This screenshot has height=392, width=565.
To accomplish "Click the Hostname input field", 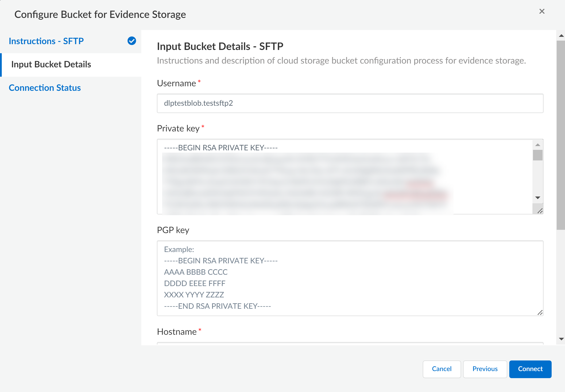I will [x=350, y=344].
